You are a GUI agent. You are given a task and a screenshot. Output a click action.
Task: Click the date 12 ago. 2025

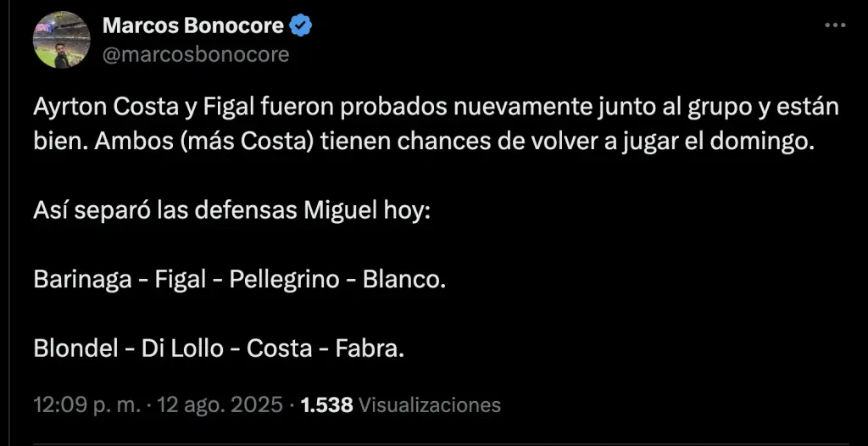223,404
